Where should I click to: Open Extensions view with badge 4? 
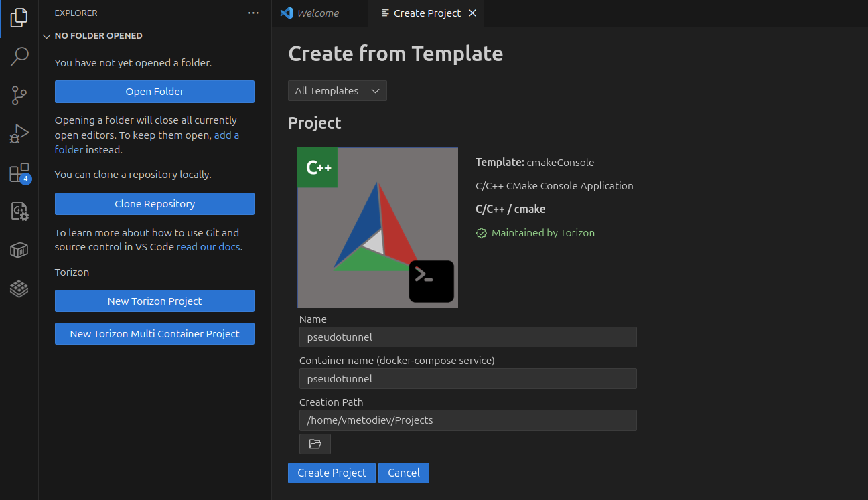[x=19, y=173]
